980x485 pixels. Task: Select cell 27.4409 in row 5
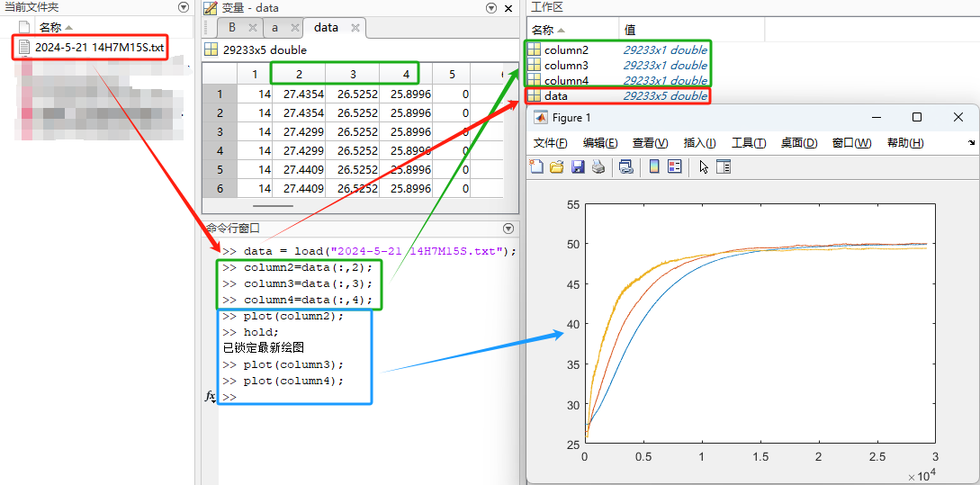click(x=299, y=169)
